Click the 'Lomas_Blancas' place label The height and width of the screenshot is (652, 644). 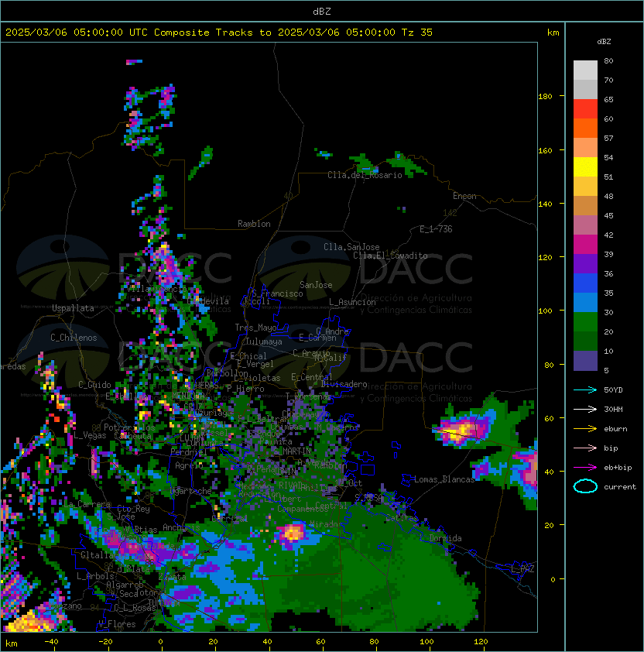(444, 479)
